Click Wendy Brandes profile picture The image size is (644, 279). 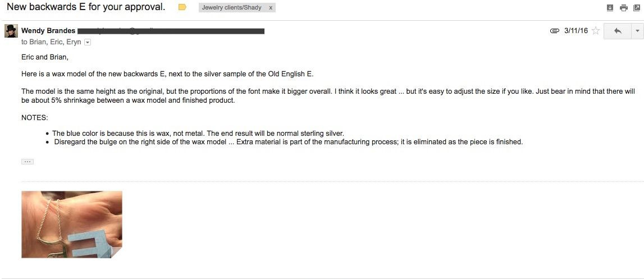pyautogui.click(x=11, y=31)
